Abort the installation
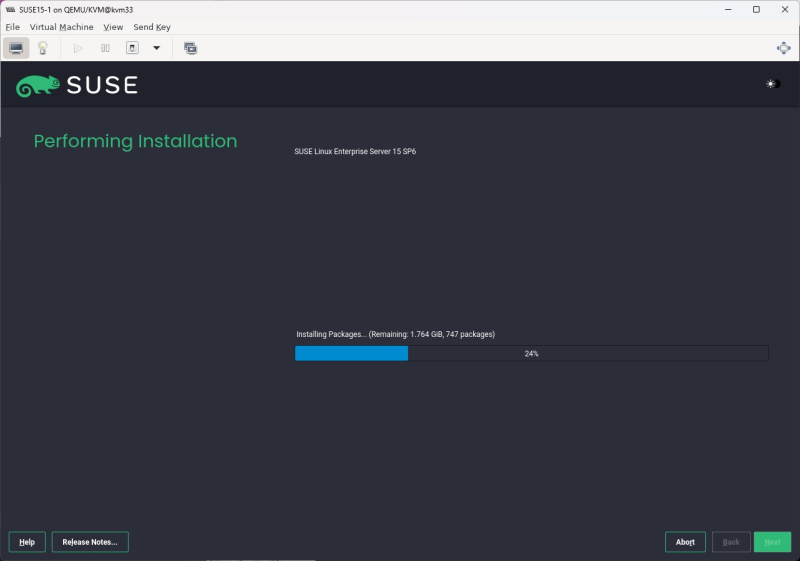The height and width of the screenshot is (561, 800). (x=685, y=542)
